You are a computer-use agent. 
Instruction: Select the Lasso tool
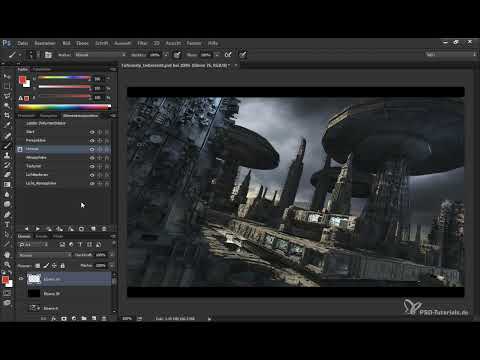tap(7, 96)
